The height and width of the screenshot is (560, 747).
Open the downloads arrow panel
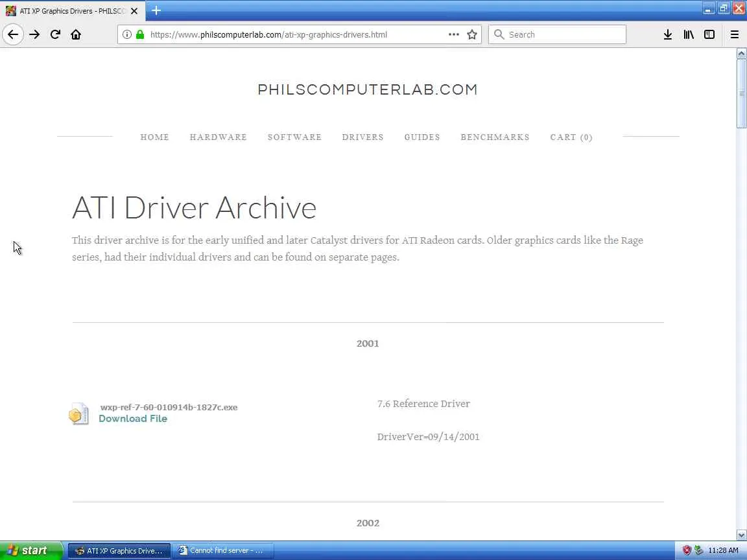[668, 34]
